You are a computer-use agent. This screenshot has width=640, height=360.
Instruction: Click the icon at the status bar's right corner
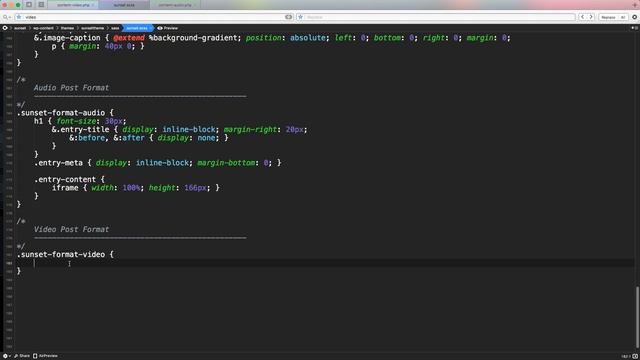coord(635,356)
